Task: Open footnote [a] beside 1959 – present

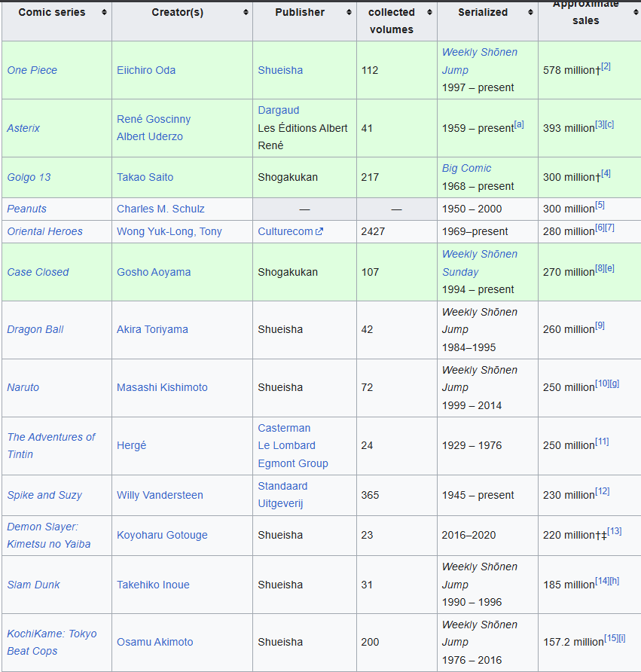Action: tap(519, 124)
